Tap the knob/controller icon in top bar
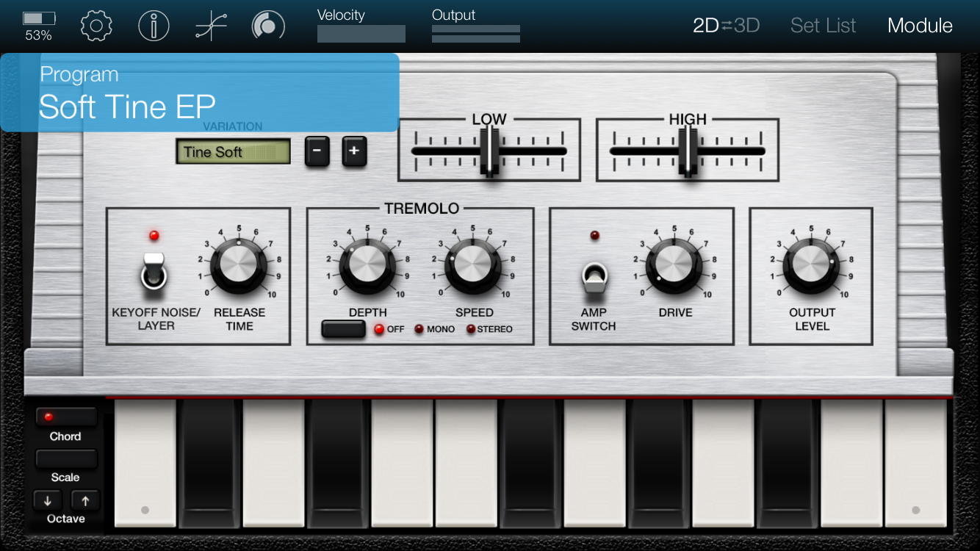The width and height of the screenshot is (980, 551). [267, 26]
